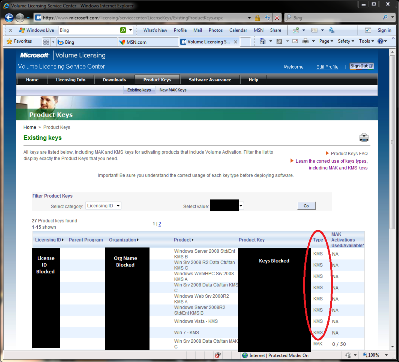399x362 pixels.
Task: Click the Refresh page icon
Action: click(267, 17)
